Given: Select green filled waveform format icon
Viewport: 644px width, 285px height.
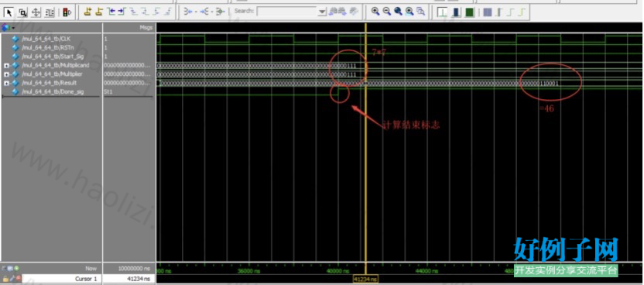Looking at the screenshot, I should [x=469, y=12].
